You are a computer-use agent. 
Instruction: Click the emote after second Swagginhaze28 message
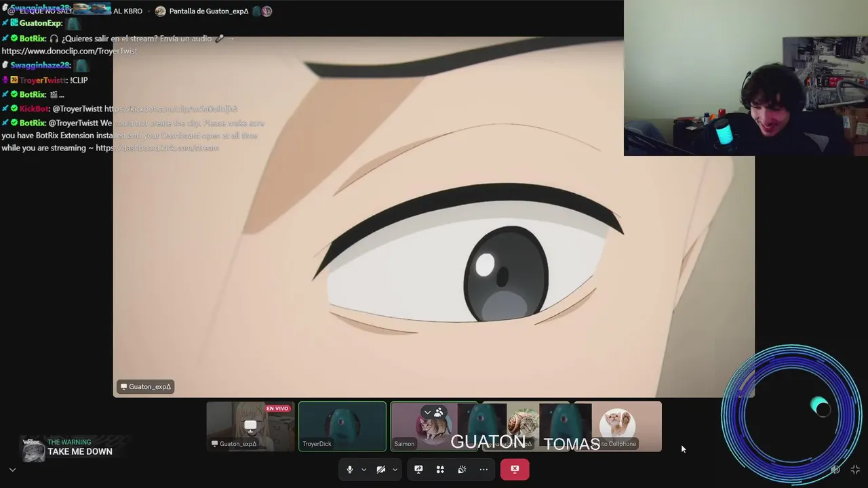[x=81, y=66]
